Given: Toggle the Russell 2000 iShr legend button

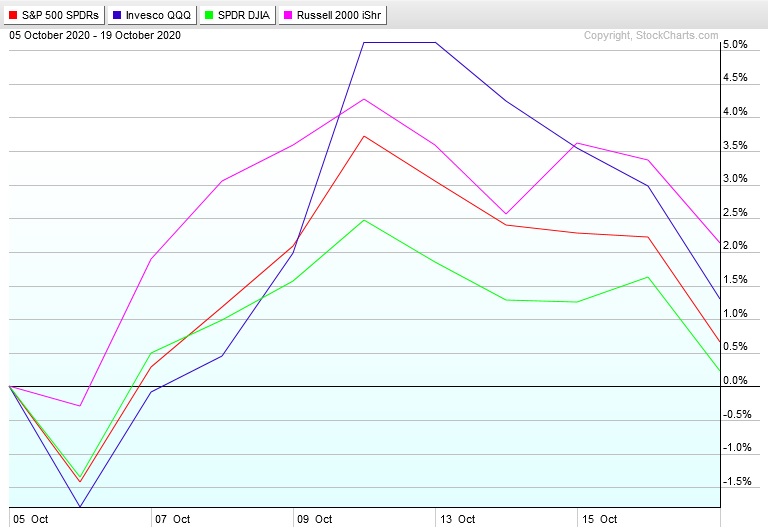Looking at the screenshot, I should [x=333, y=15].
